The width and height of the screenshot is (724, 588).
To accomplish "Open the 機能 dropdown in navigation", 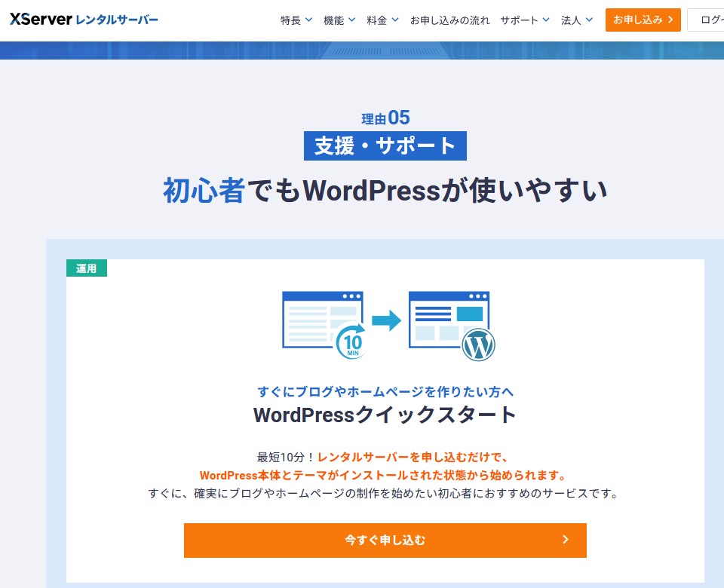I will pyautogui.click(x=339, y=20).
